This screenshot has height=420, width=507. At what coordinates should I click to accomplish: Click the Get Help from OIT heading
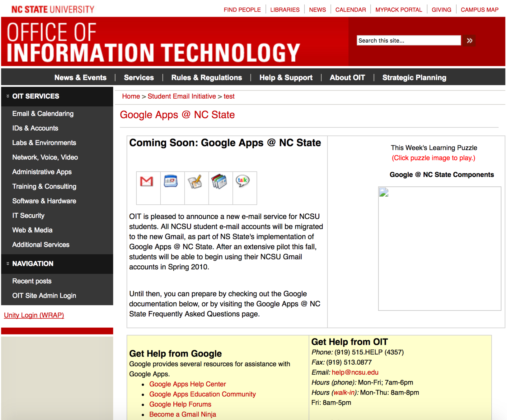(350, 342)
